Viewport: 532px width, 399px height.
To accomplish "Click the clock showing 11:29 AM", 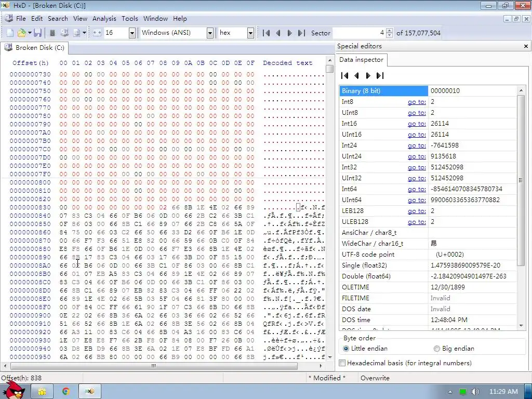I will (503, 392).
